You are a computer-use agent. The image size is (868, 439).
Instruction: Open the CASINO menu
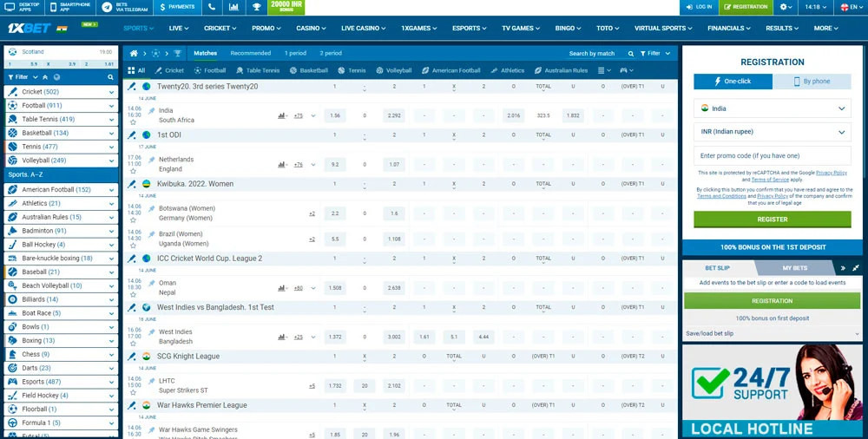tap(311, 29)
